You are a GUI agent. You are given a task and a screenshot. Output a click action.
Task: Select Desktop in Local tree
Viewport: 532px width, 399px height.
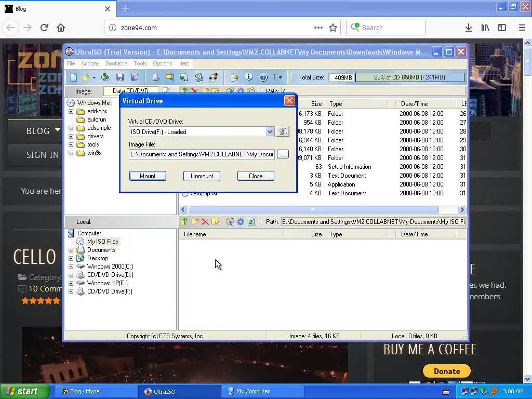click(x=98, y=258)
